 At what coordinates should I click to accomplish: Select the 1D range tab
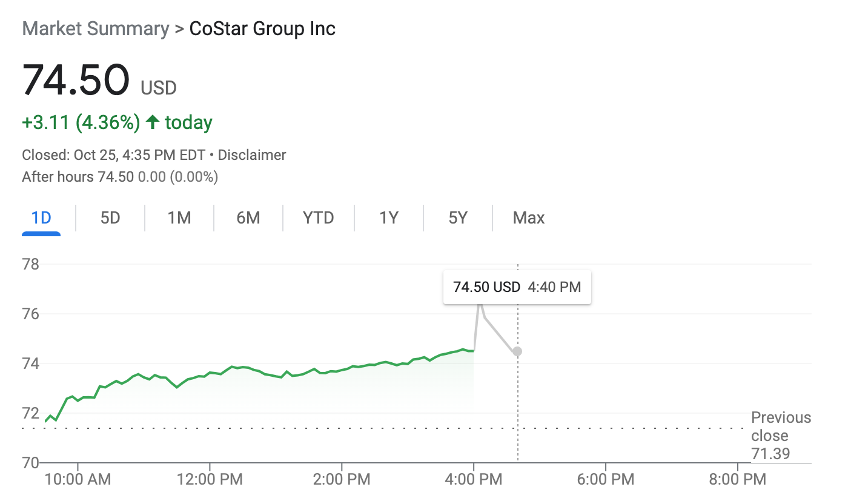tap(41, 218)
